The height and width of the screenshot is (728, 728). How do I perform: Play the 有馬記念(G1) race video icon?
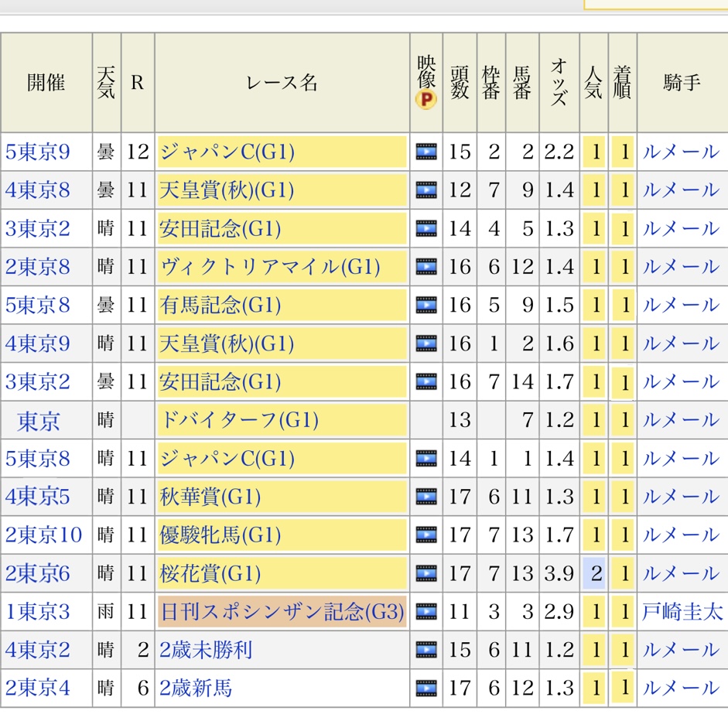426,306
